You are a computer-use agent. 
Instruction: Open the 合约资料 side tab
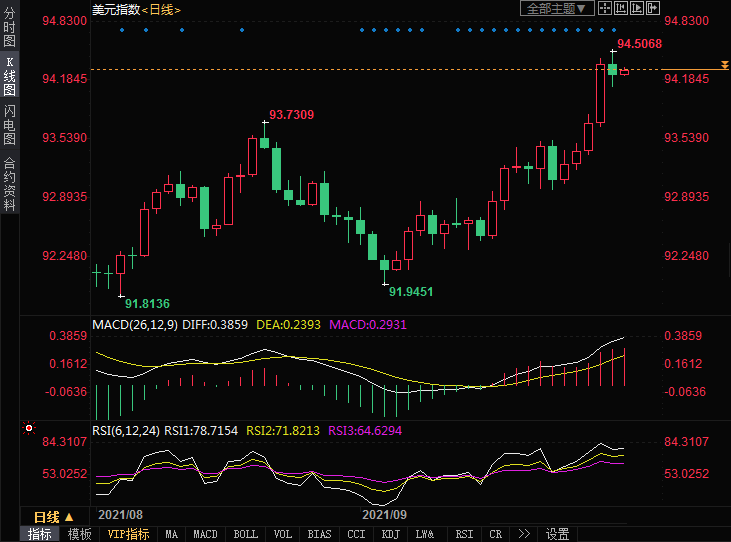click(x=9, y=182)
